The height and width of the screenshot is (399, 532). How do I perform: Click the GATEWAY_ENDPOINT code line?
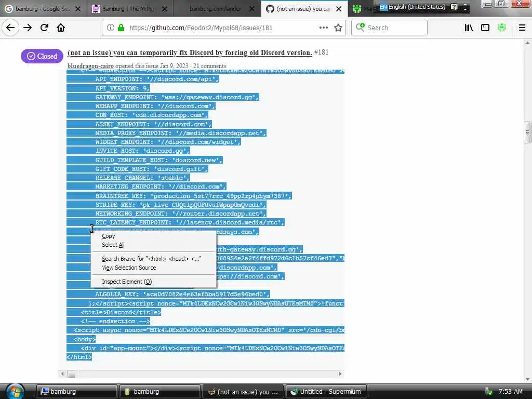coord(177,97)
